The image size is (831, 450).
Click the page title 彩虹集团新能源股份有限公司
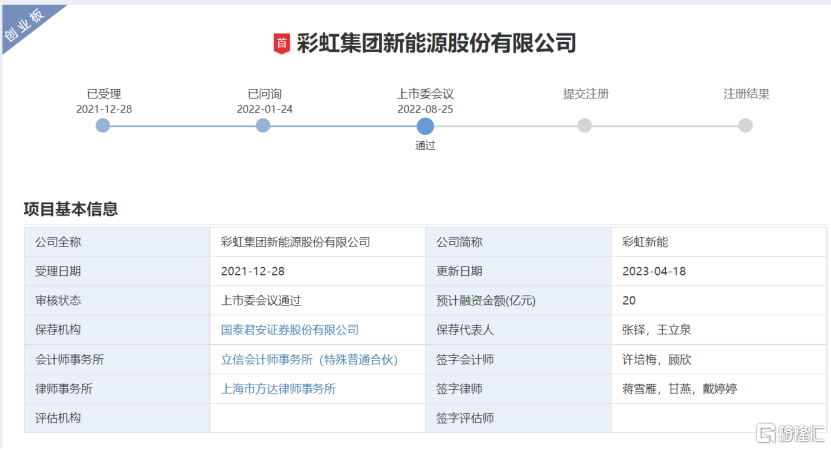pyautogui.click(x=436, y=43)
